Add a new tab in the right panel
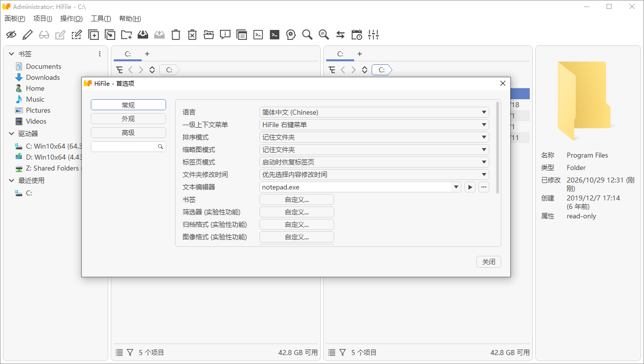Viewport: 644px width, 364px height. [x=360, y=54]
